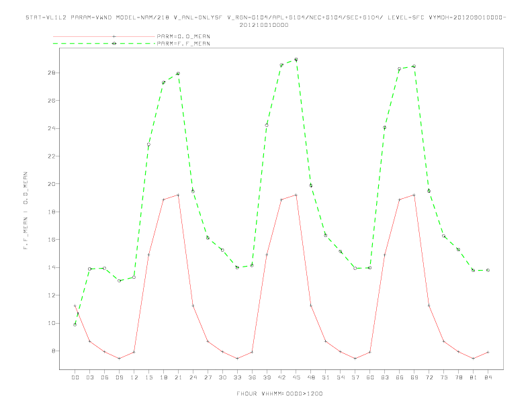This screenshot has height=411, width=532.
Task: Click the x-axis tick label 21
Action: tap(178, 377)
